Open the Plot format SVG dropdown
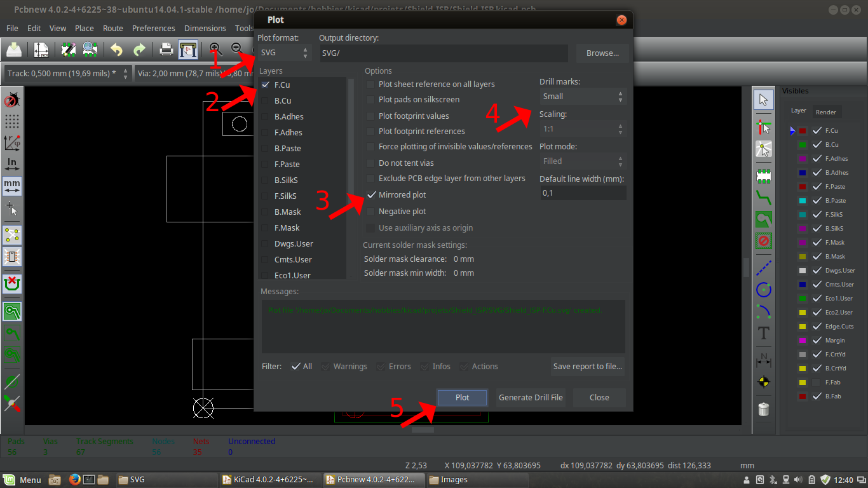Screen dimensions: 868x488 pos(284,53)
